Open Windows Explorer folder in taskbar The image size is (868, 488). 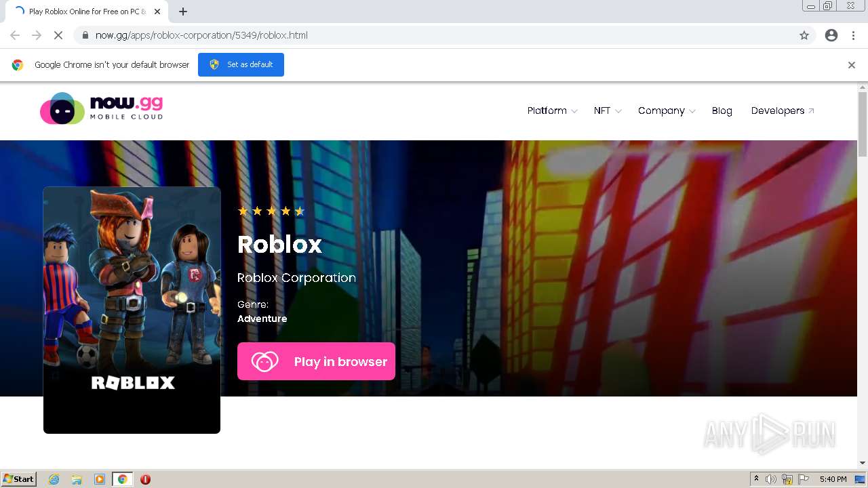(x=77, y=479)
